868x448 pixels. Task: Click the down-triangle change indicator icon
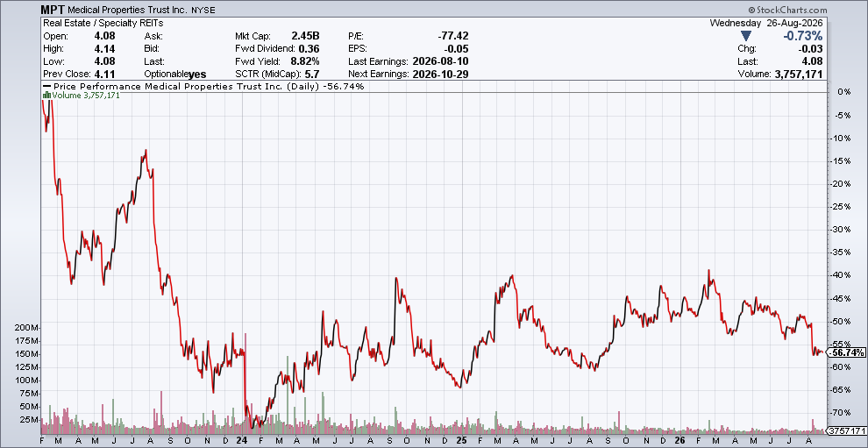(745, 36)
